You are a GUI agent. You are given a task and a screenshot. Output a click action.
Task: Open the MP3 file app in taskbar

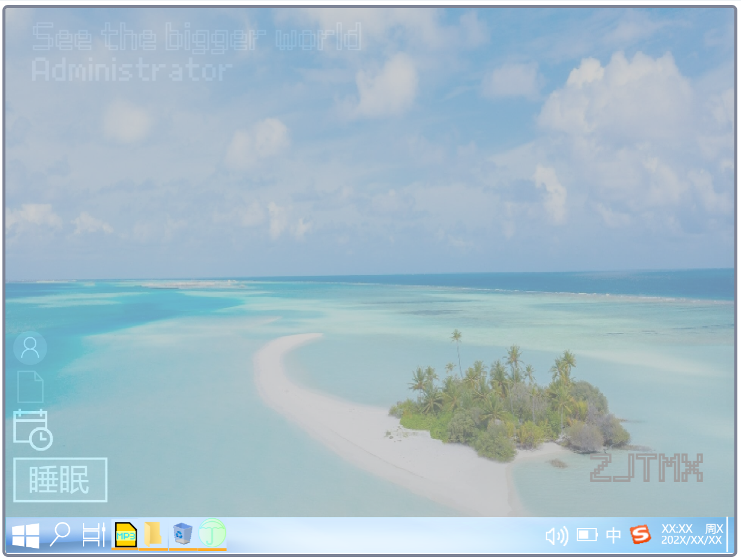(126, 535)
